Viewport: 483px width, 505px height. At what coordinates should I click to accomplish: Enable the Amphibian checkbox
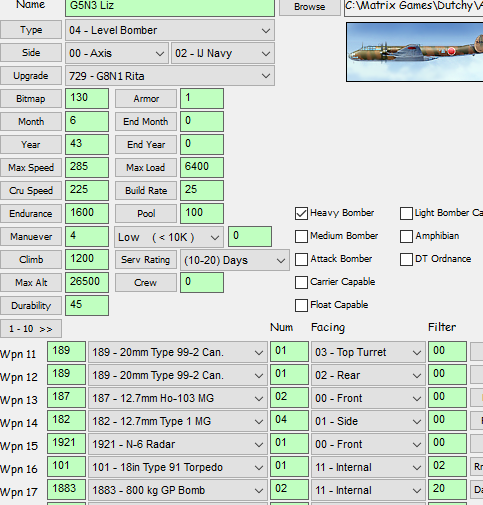(406, 236)
